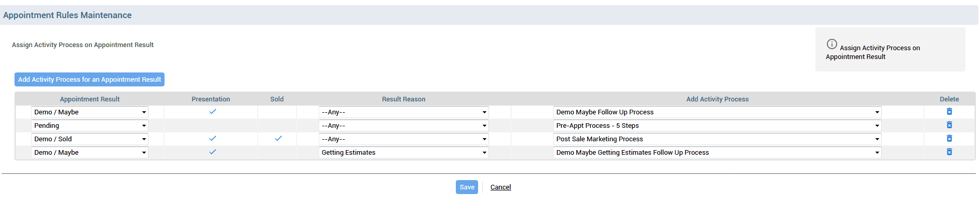Cancel the appointment rules changes
Screen dimensions: 980x207
[x=500, y=187]
